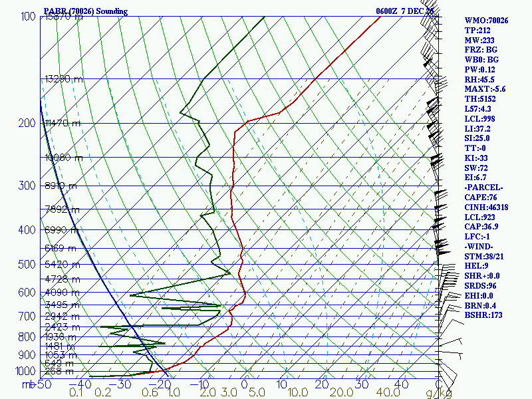Select the RH:45.5 value

(x=479, y=79)
